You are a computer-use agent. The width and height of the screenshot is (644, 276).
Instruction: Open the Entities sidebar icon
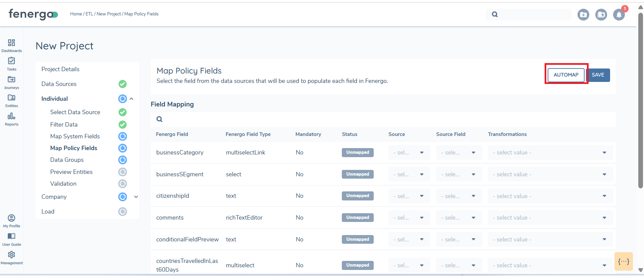(11, 98)
